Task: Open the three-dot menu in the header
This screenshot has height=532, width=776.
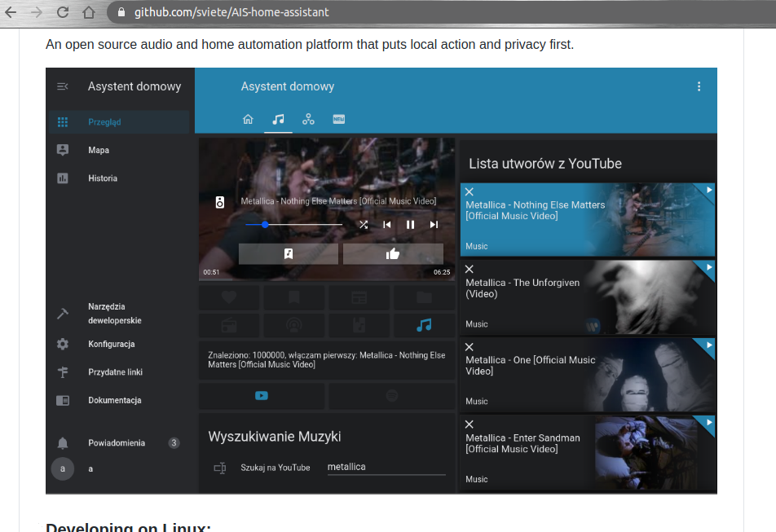Action: click(x=699, y=86)
